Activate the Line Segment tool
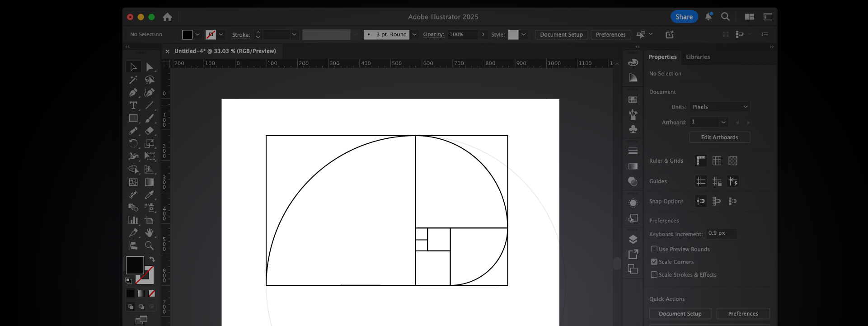The width and height of the screenshot is (868, 326). [150, 105]
